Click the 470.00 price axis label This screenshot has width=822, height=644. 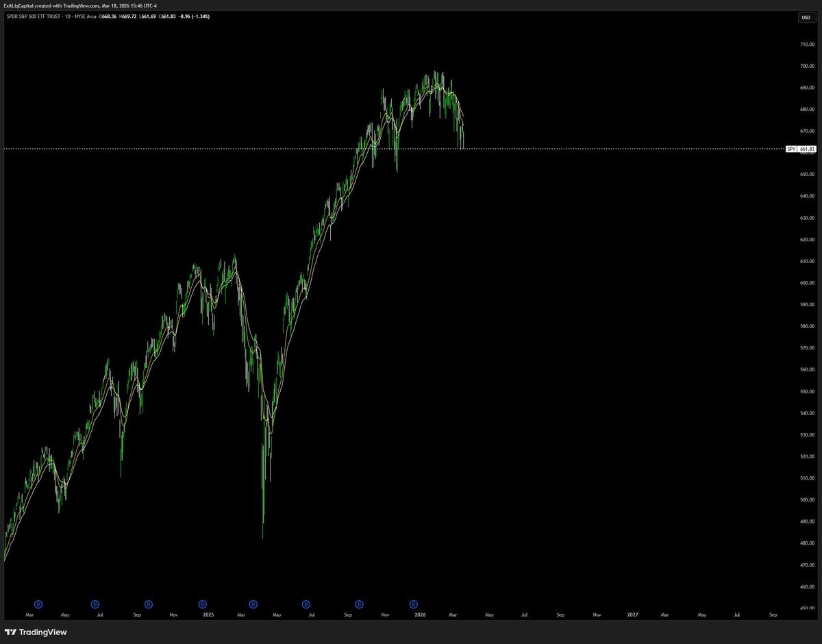(x=806, y=565)
